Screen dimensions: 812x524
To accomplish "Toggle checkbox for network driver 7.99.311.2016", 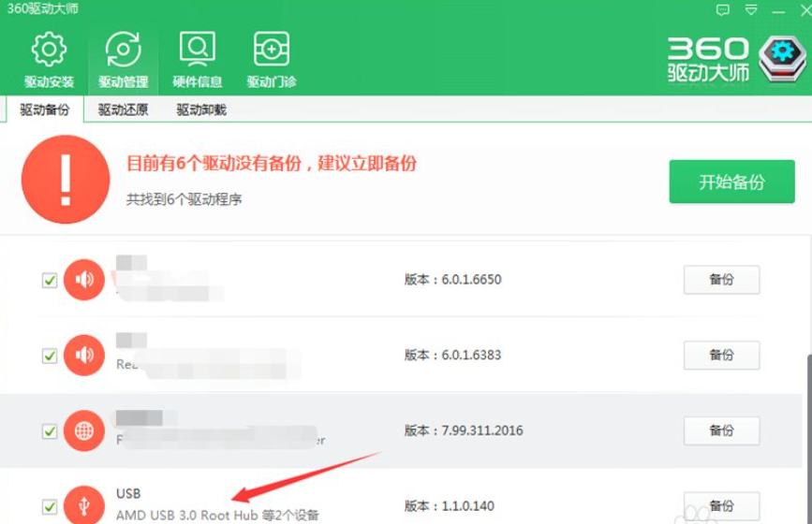I will (50, 431).
